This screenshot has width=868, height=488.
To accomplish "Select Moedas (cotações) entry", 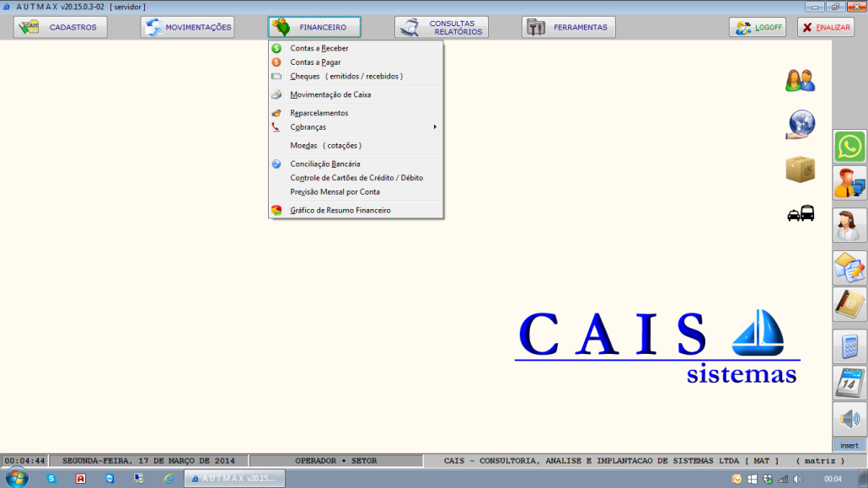I will click(x=356, y=146).
